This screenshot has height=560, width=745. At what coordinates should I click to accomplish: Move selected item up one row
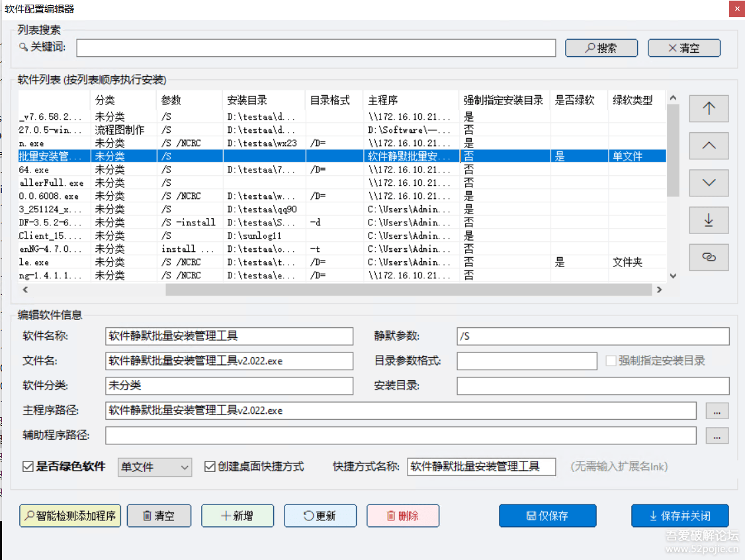[709, 145]
